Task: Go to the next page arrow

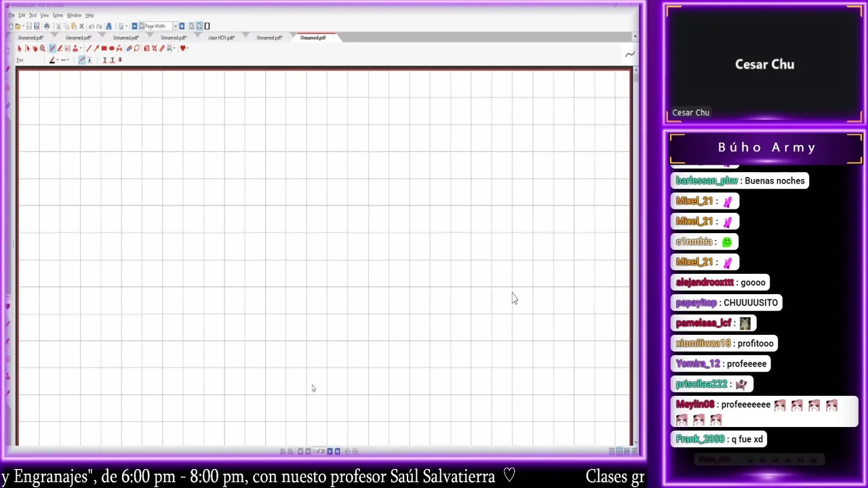Action: (330, 451)
